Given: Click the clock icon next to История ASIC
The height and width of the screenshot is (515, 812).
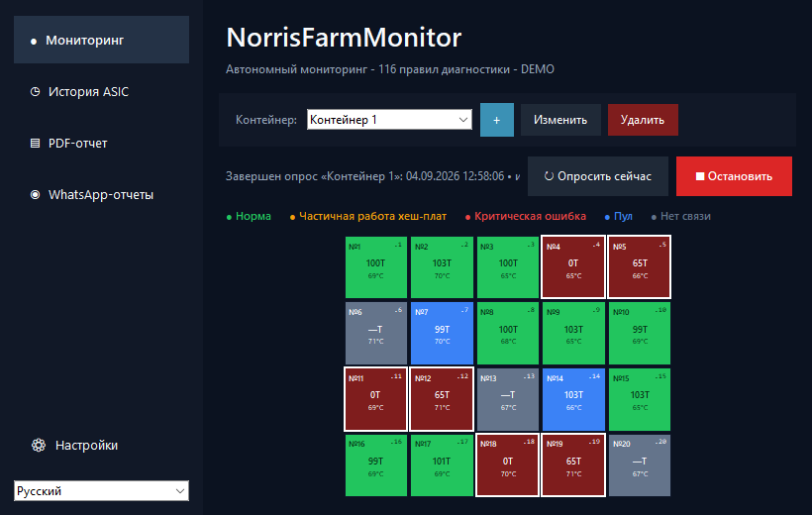Looking at the screenshot, I should point(35,92).
